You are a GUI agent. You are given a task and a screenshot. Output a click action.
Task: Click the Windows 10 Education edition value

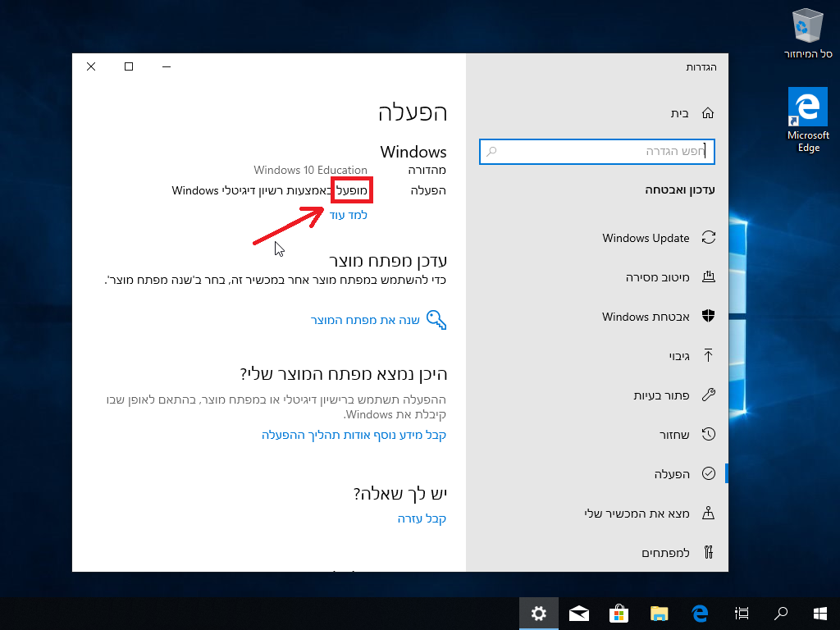point(310,171)
